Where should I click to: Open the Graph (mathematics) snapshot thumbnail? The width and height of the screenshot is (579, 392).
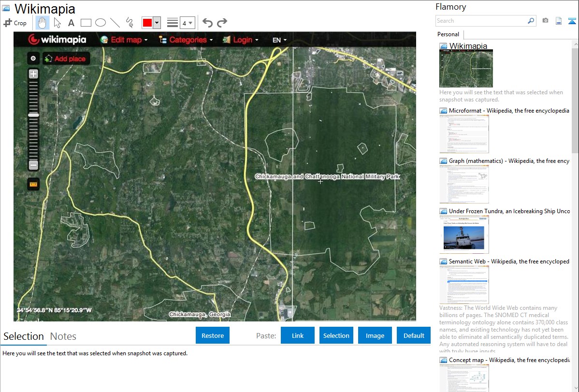point(464,184)
